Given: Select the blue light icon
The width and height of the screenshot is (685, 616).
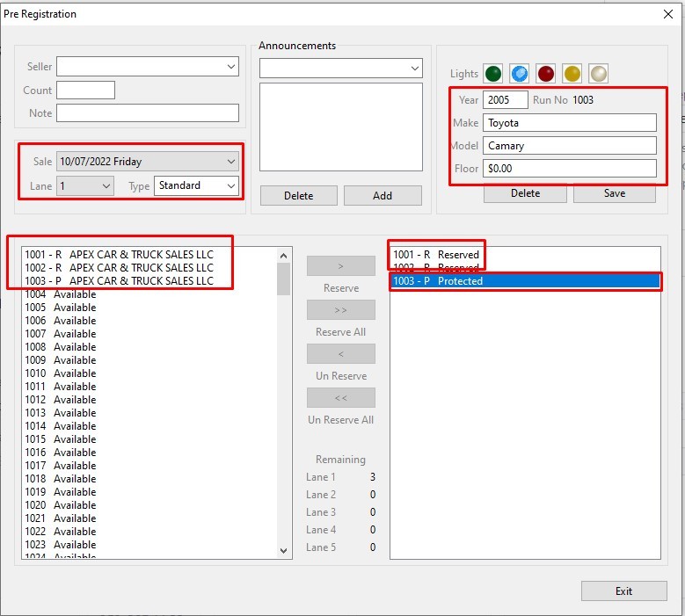Looking at the screenshot, I should click(520, 74).
